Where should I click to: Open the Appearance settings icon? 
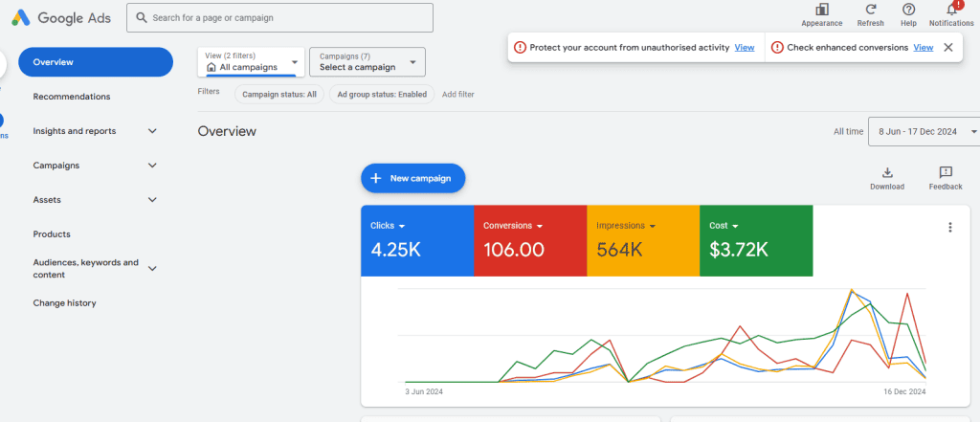(x=821, y=11)
